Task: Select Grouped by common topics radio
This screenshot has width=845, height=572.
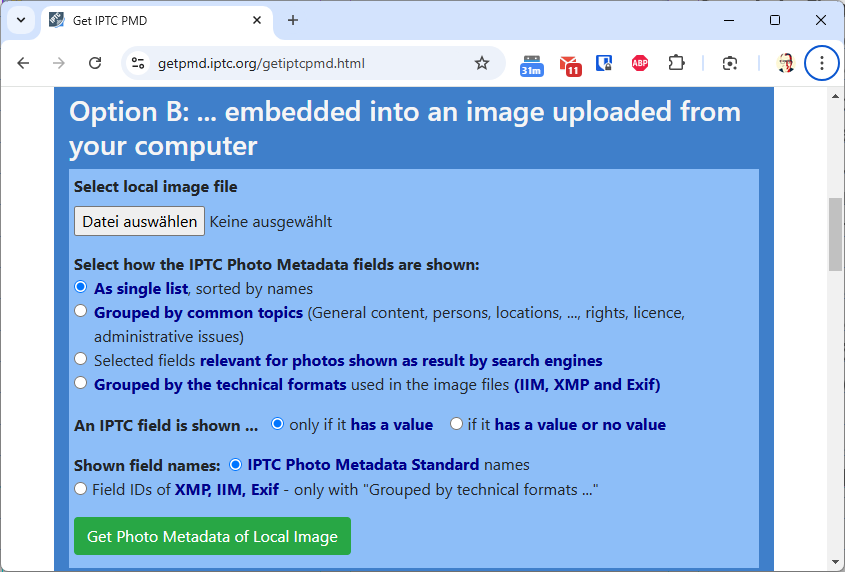Action: (81, 311)
